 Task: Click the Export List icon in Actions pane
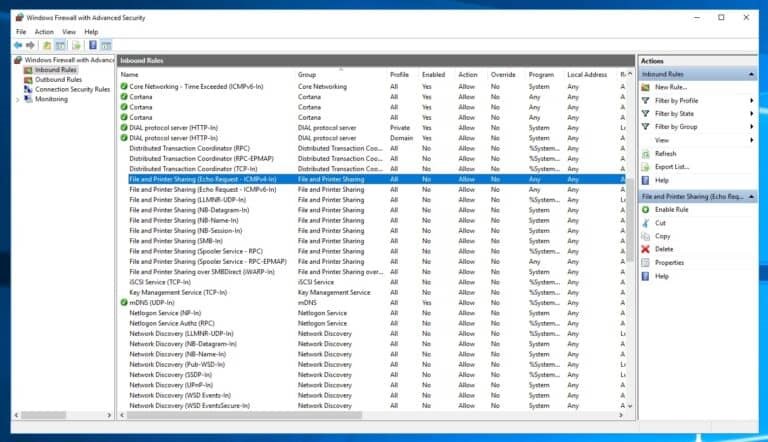(646, 167)
